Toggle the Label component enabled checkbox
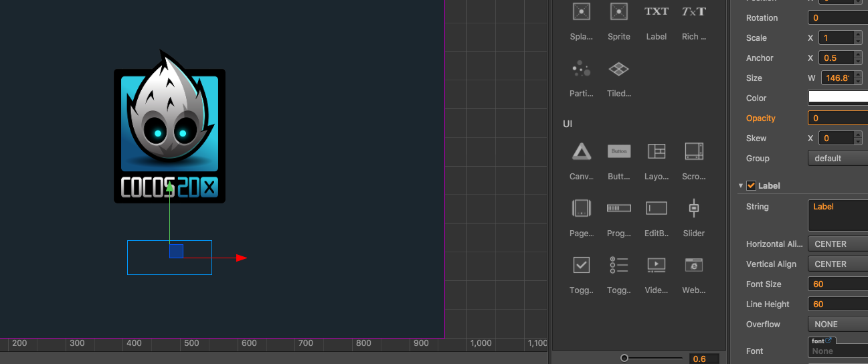This screenshot has height=364, width=868. coord(751,185)
